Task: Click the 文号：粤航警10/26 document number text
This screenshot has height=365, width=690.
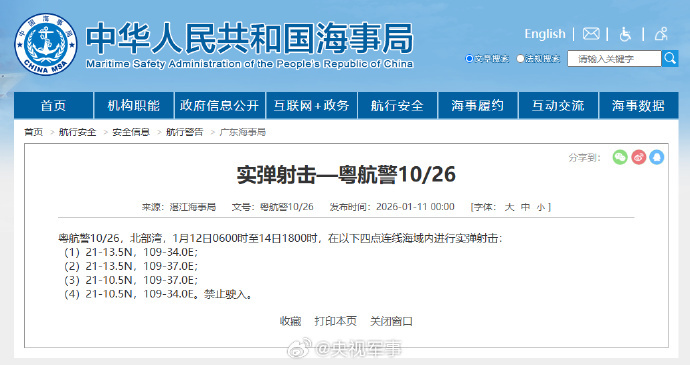Action: coord(273,207)
